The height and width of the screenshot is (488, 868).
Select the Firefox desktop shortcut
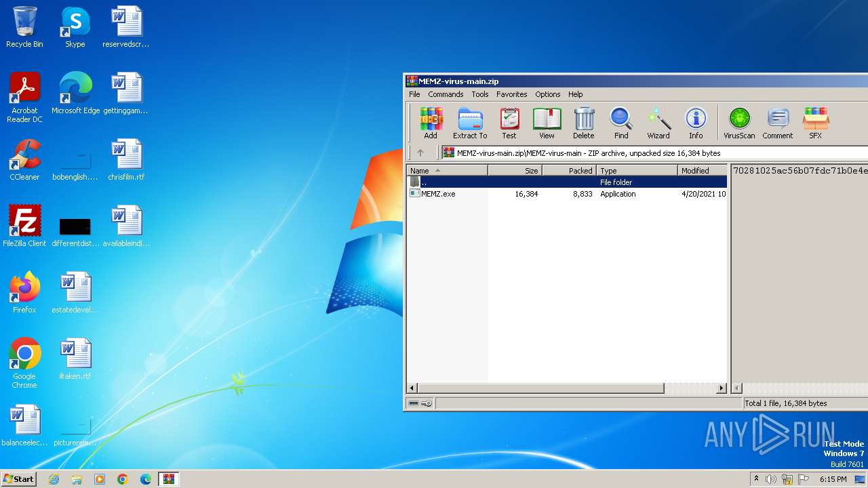24,293
